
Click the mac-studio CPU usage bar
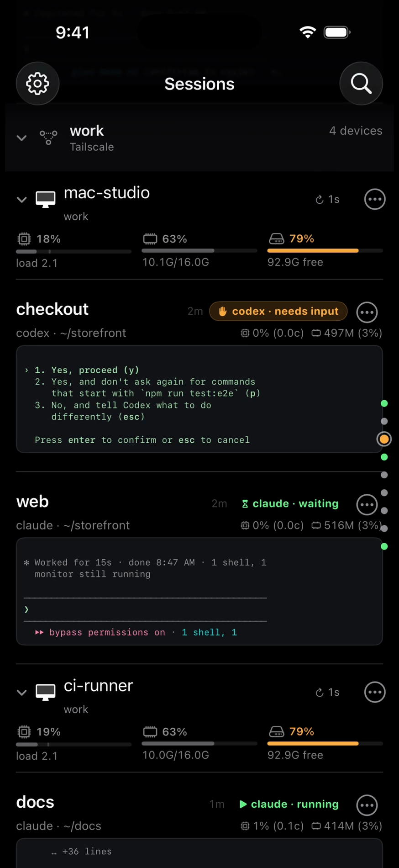73,251
